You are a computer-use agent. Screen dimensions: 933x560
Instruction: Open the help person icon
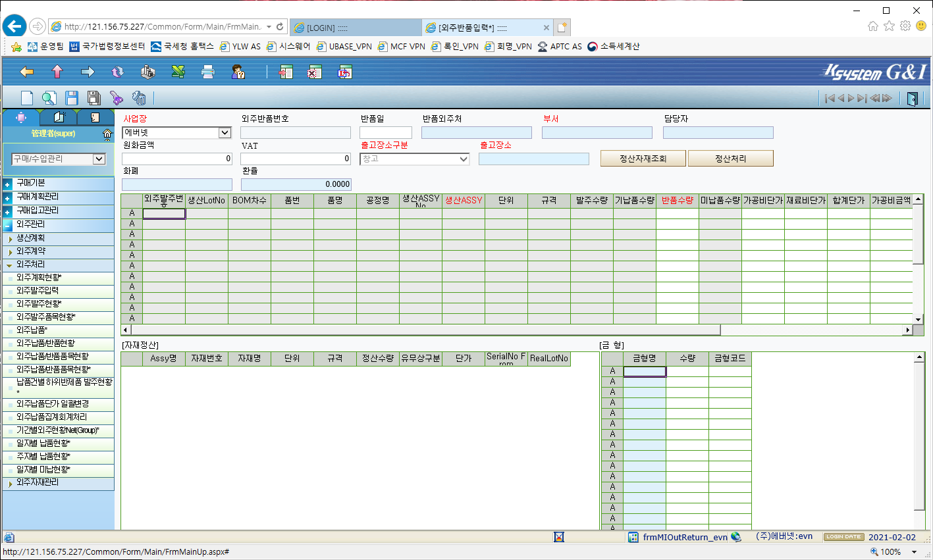coord(238,72)
